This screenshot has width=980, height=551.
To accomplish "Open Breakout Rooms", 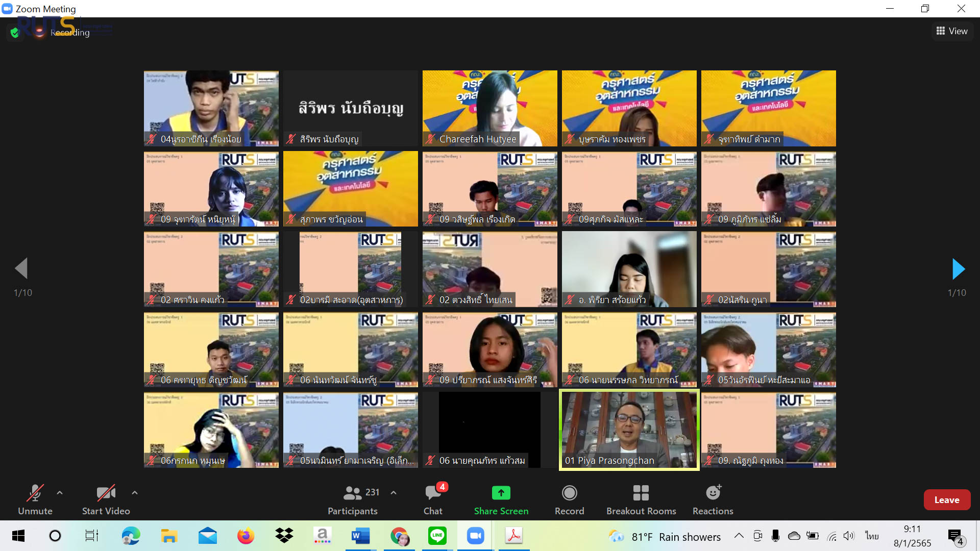I will tap(641, 499).
